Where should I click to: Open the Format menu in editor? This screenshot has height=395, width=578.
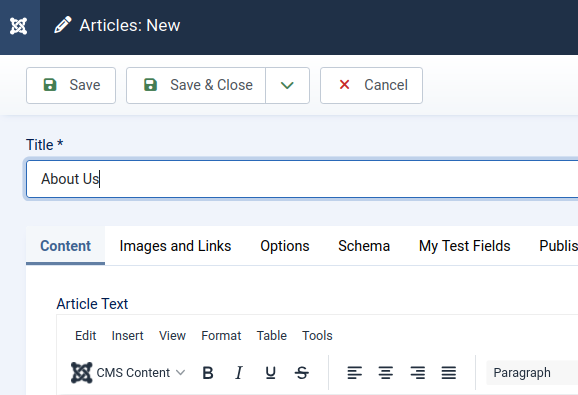pos(221,336)
